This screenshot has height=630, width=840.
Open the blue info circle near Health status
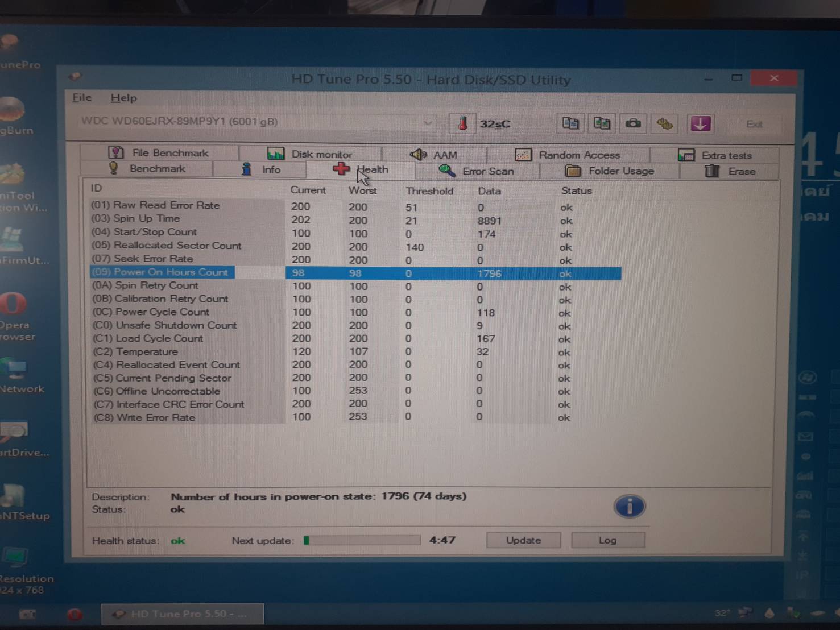[x=629, y=506]
